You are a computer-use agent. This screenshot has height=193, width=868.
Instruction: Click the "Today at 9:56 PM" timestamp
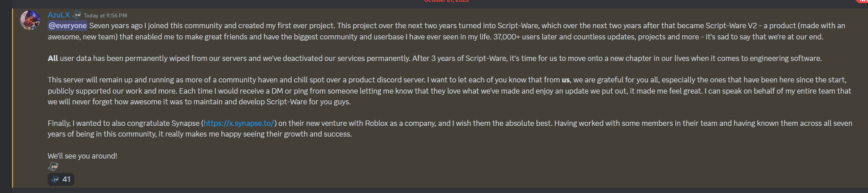tap(105, 15)
